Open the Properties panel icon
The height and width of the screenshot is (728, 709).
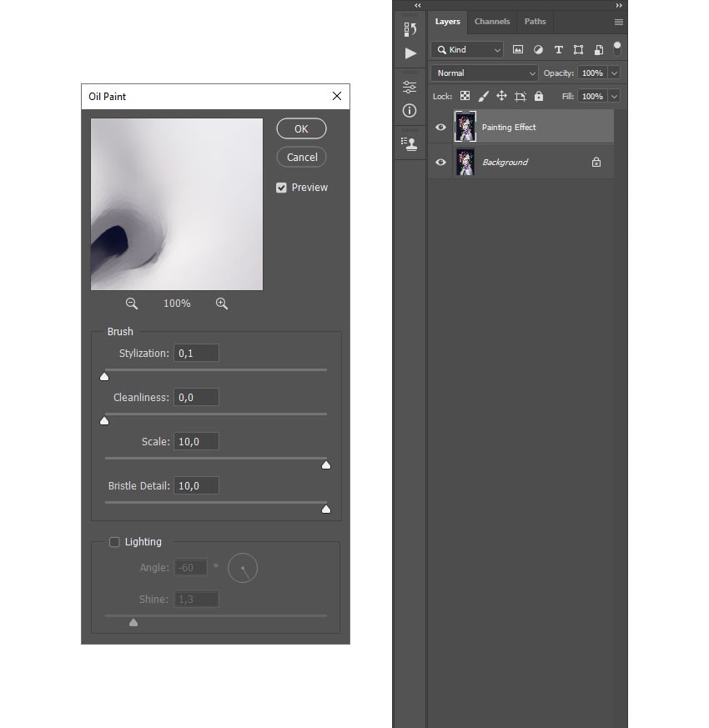pyautogui.click(x=410, y=87)
